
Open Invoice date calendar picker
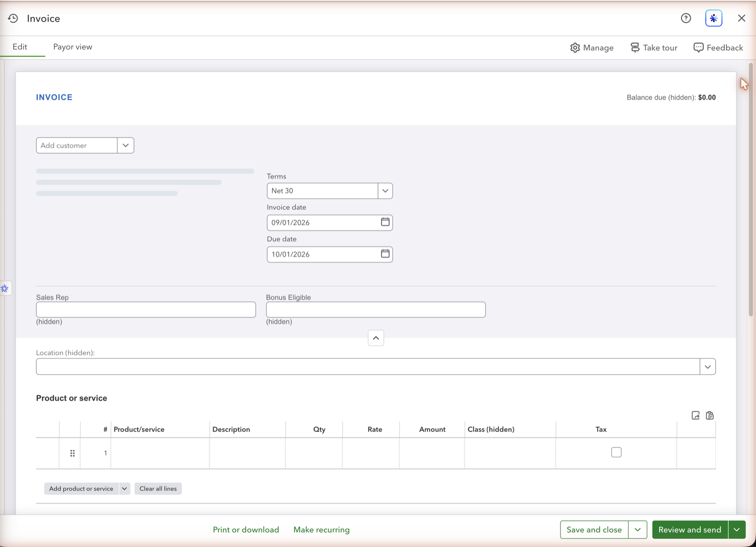(385, 222)
